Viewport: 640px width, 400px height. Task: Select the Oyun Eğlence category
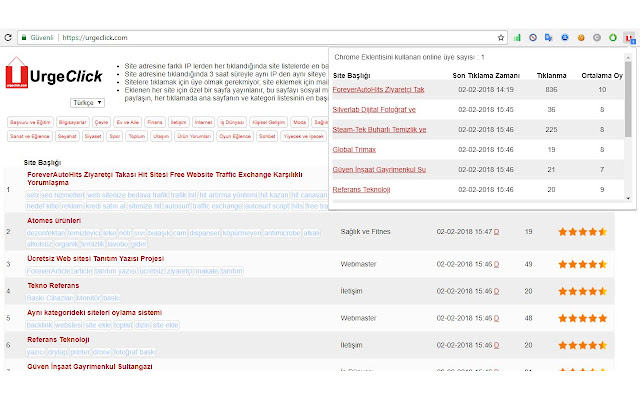pyautogui.click(x=235, y=136)
